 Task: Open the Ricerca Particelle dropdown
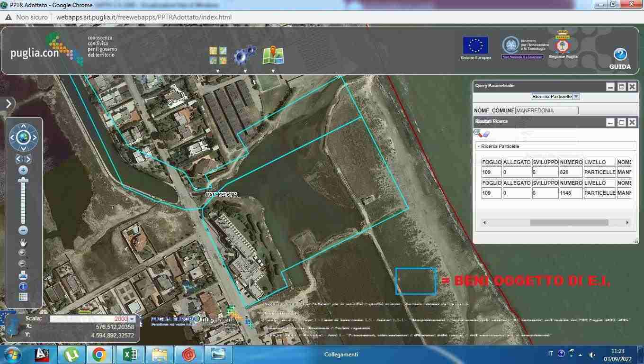tap(576, 97)
